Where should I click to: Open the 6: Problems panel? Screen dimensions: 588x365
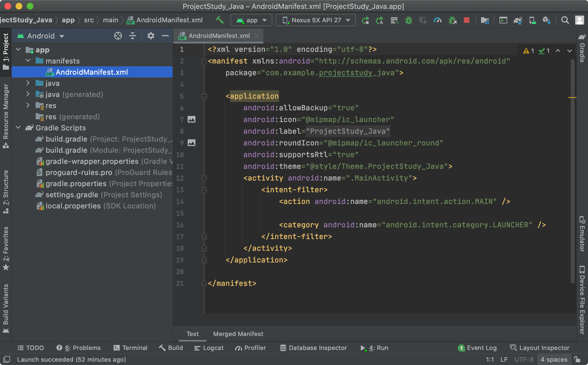coord(79,348)
